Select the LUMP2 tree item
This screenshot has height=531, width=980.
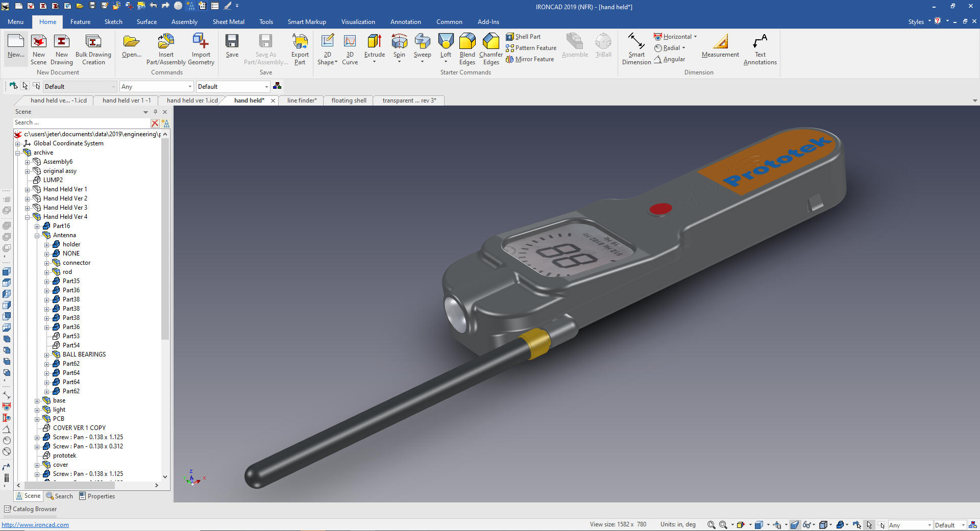point(53,180)
